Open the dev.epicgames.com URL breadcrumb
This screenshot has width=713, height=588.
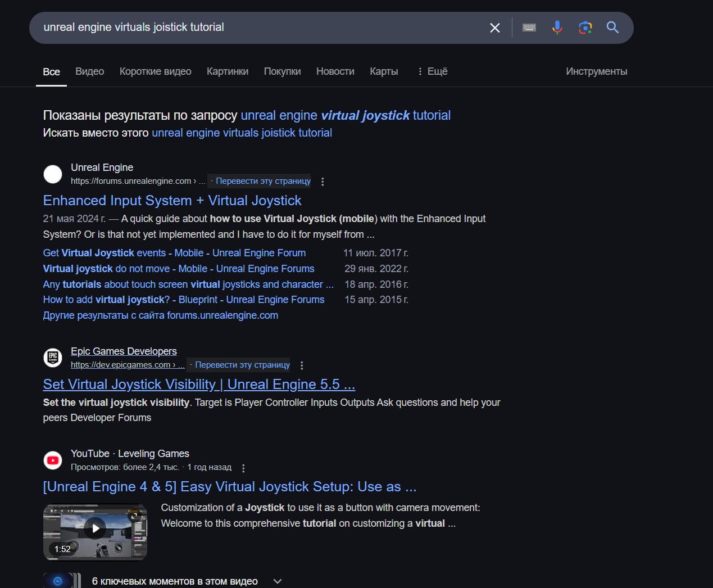click(x=128, y=365)
